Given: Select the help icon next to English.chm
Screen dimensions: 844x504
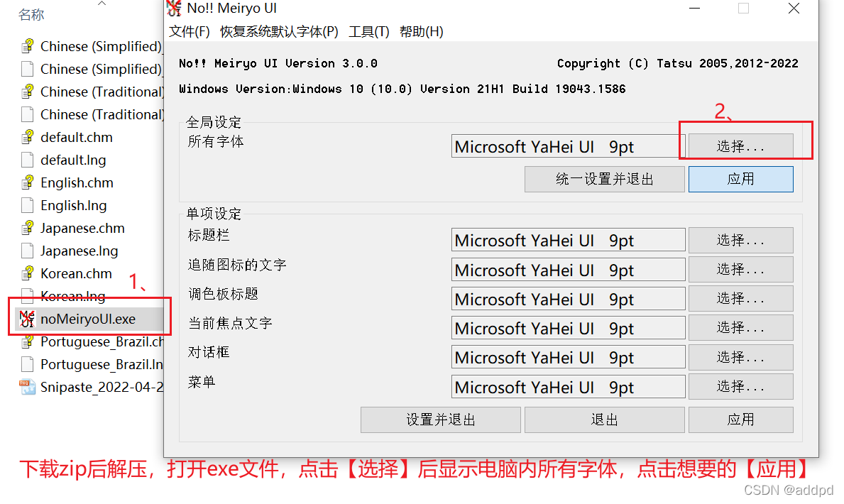Looking at the screenshot, I should click(28, 182).
